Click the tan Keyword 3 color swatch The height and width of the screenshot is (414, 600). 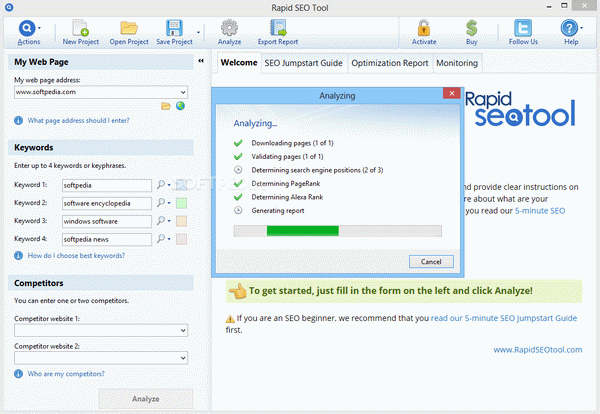pyautogui.click(x=181, y=221)
